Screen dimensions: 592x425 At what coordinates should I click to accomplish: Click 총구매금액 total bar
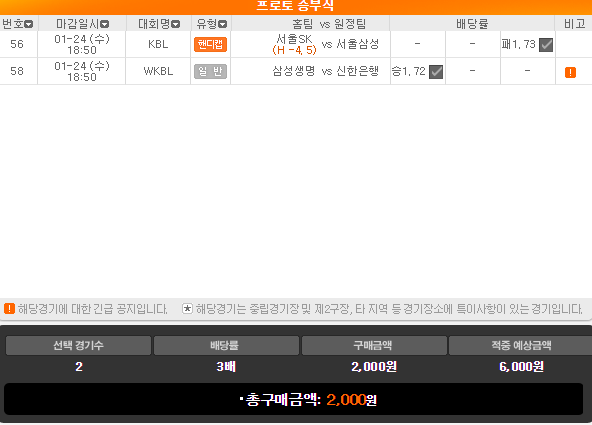(294, 399)
